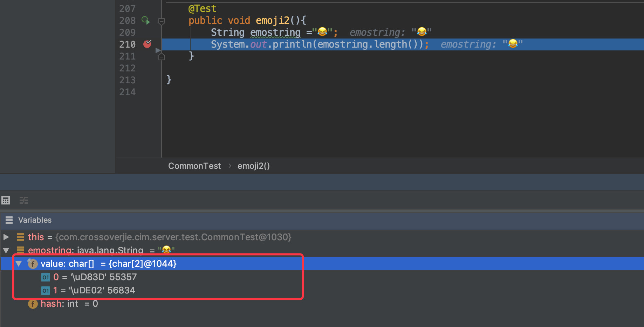
Task: Click line number 212 in the gutter
Action: [x=127, y=68]
